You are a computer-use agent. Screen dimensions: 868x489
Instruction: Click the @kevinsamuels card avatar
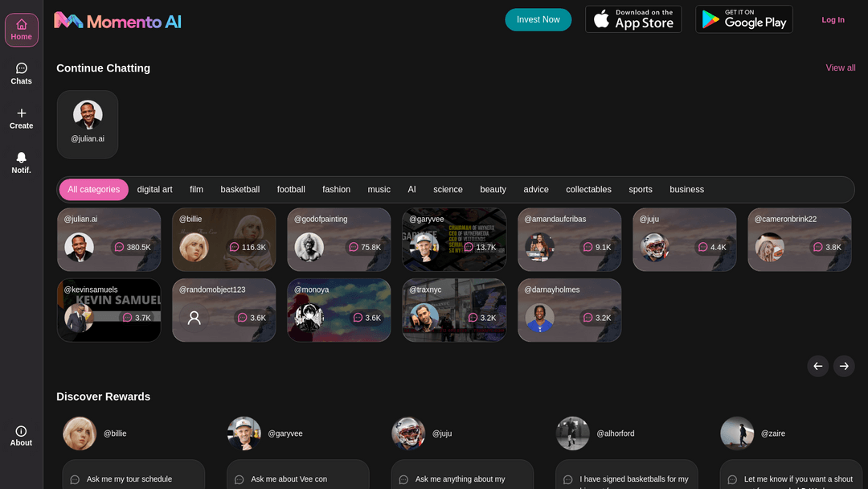coord(79,318)
